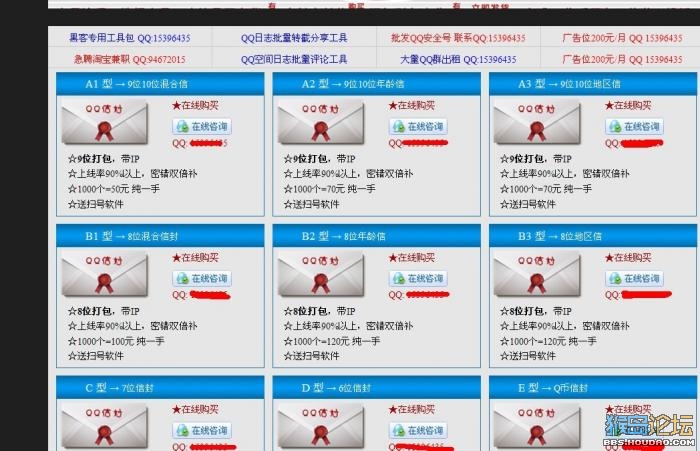Screen dimensions: 700x451
Task: Click 在线咨询 button in A2 card
Action: 418,126
